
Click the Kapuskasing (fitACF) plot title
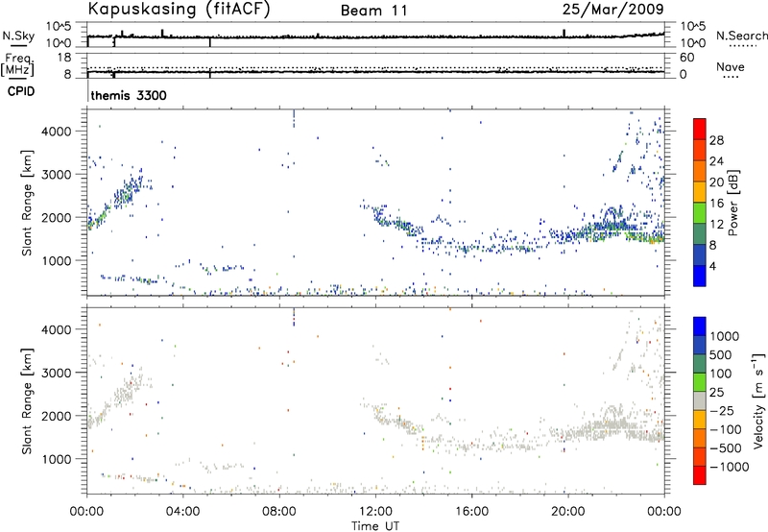179,9
